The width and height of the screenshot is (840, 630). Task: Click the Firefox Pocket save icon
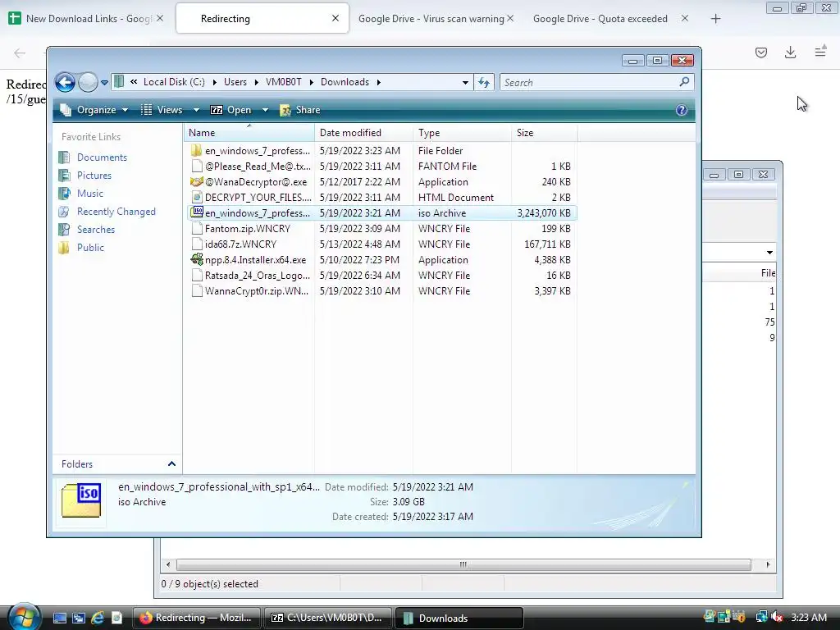[761, 52]
